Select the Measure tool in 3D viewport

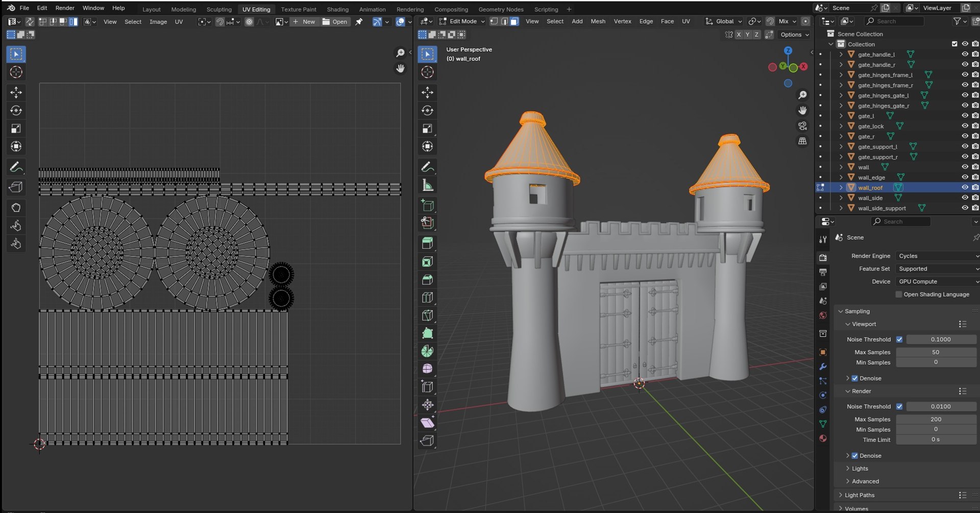tap(427, 185)
